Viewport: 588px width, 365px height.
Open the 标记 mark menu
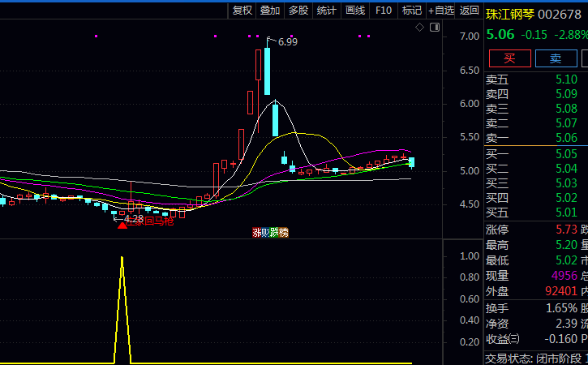point(412,11)
